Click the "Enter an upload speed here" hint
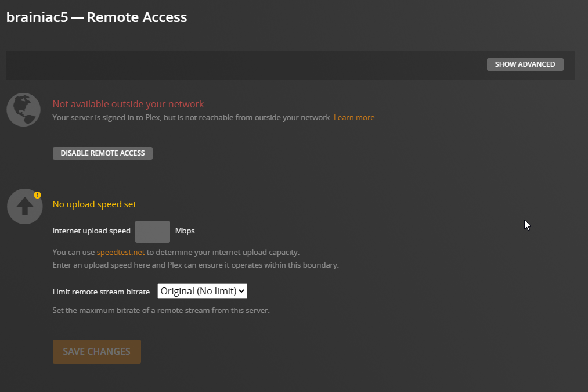The width and height of the screenshot is (588, 392). tap(195, 265)
